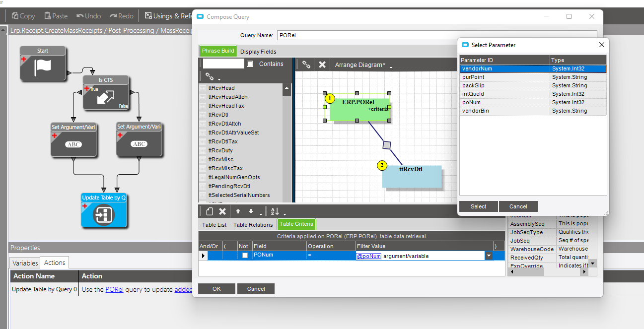Image resolution: width=644 pixels, height=329 pixels.
Task: Click the field list scrollbar down arrow
Action: [592, 263]
